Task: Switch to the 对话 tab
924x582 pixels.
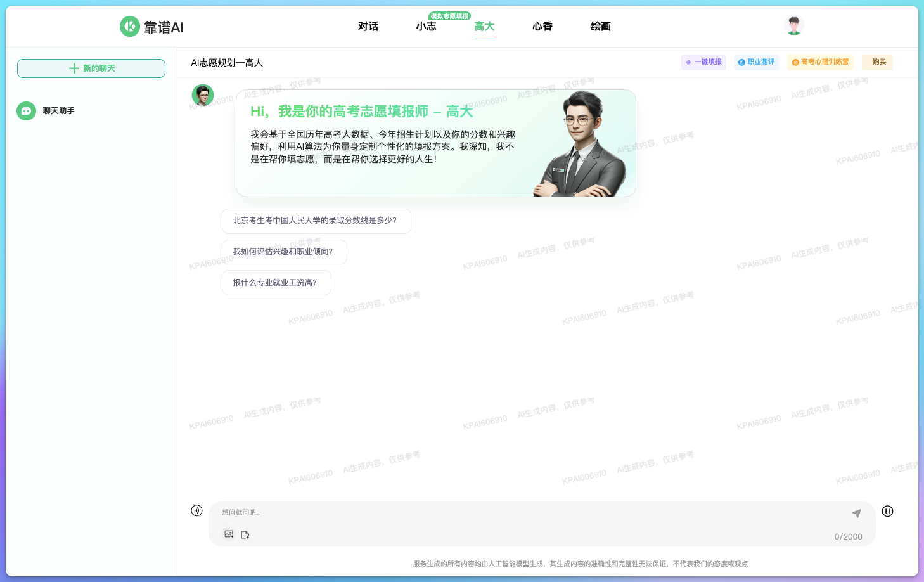Action: point(368,26)
